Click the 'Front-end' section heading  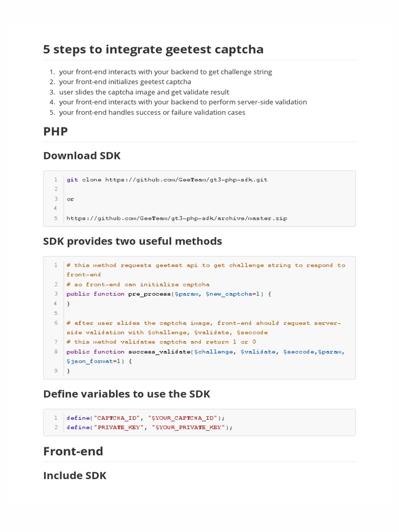click(73, 451)
